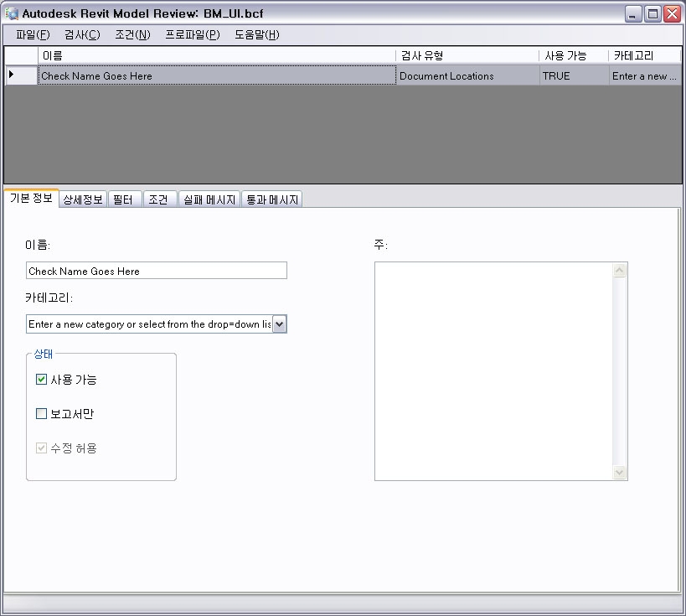This screenshot has width=686, height=616.
Task: Select the 'TRUE' cell
Action: click(x=574, y=75)
